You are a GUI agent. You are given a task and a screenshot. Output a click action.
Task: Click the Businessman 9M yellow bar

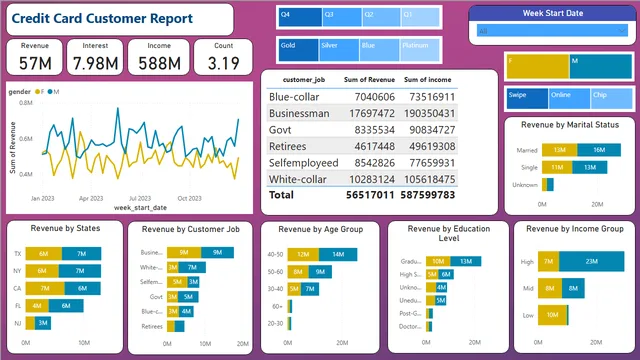coord(184,253)
